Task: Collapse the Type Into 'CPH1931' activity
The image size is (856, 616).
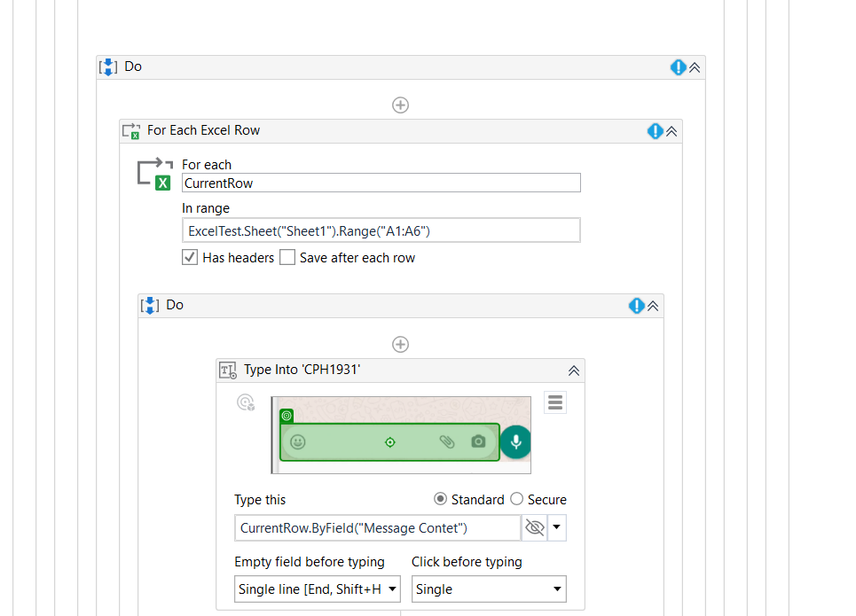Action: [573, 370]
